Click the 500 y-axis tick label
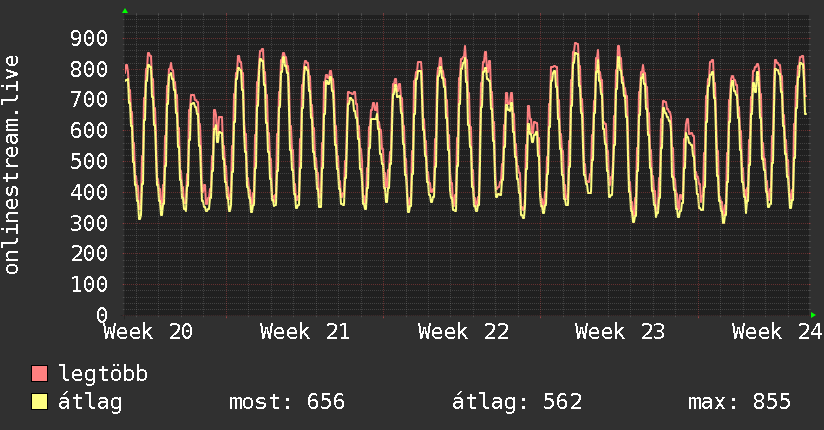824x430 pixels. click(x=89, y=161)
